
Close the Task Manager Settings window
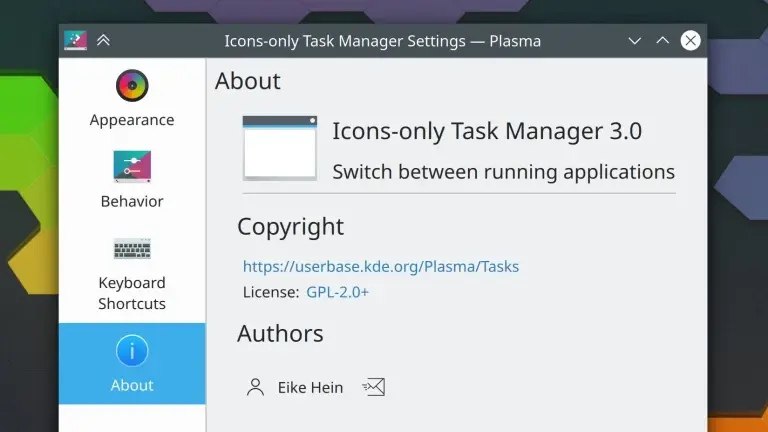(691, 41)
